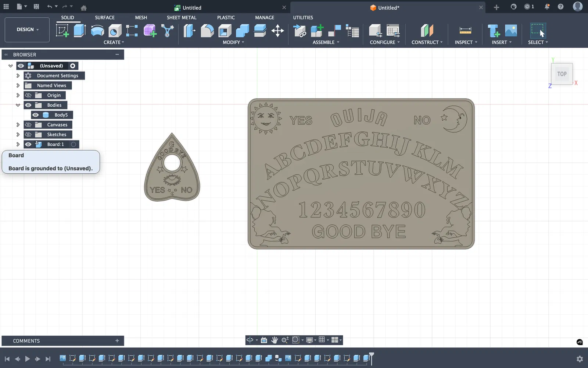Show the Canvases folder

pyautogui.click(x=28, y=125)
